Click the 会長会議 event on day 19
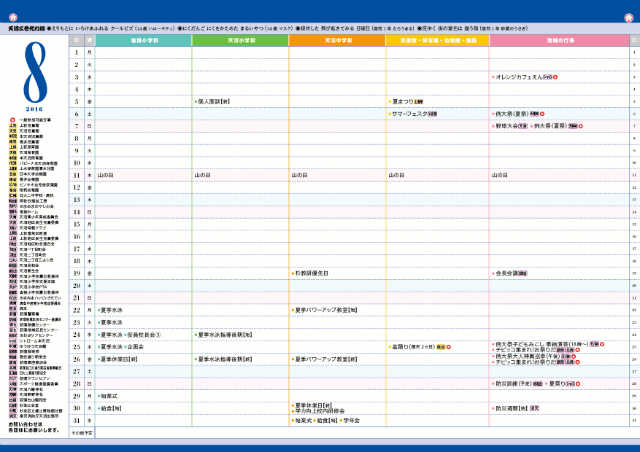The image size is (640, 452). coord(510,273)
